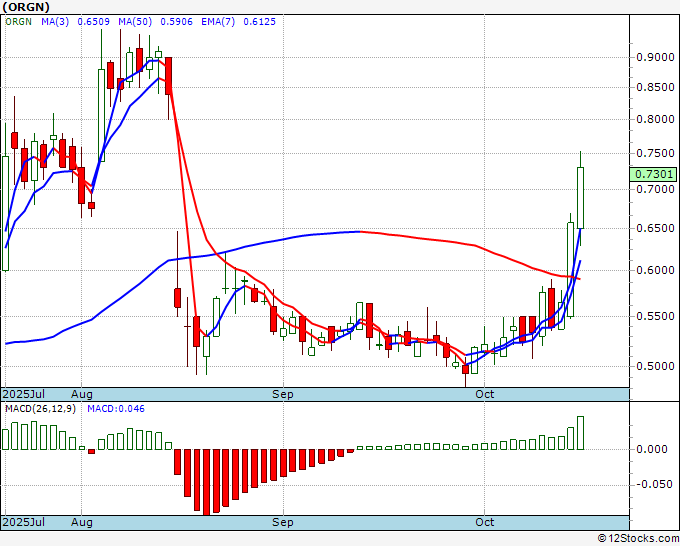680x546 pixels.
Task: Click the latest green candlestick near 0.73
Action: coord(580,198)
